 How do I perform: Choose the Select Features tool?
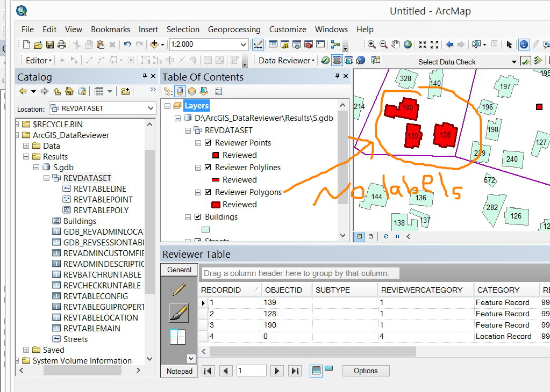476,45
